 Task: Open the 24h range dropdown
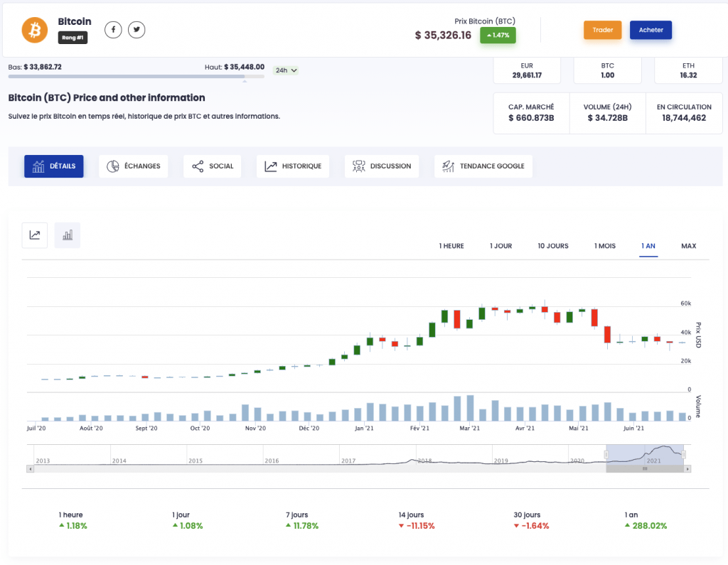[x=286, y=70]
